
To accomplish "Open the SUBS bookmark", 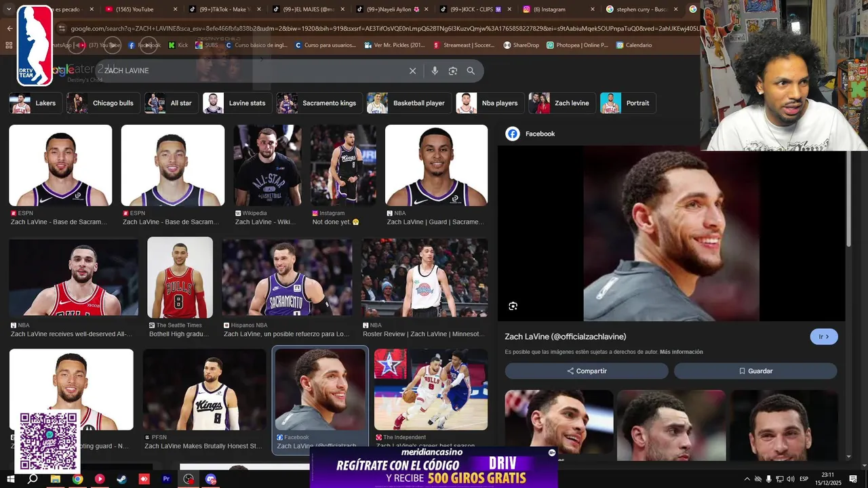I will tap(207, 45).
